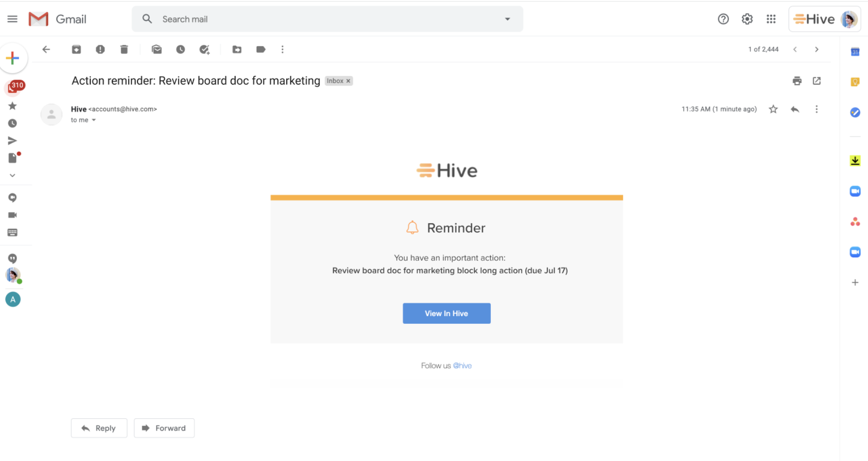The image size is (868, 461).
Task: Open the Meet video camera icon
Action: [x=13, y=215]
